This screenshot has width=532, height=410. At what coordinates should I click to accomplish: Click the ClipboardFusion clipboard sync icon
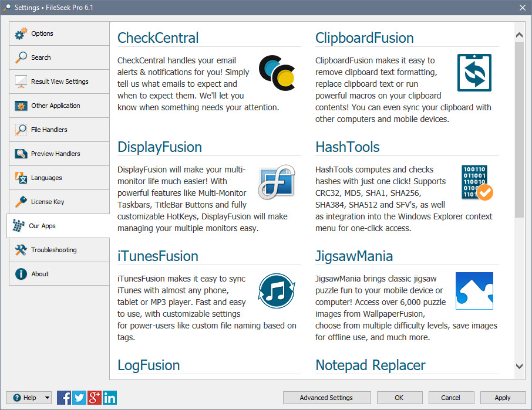tap(474, 73)
